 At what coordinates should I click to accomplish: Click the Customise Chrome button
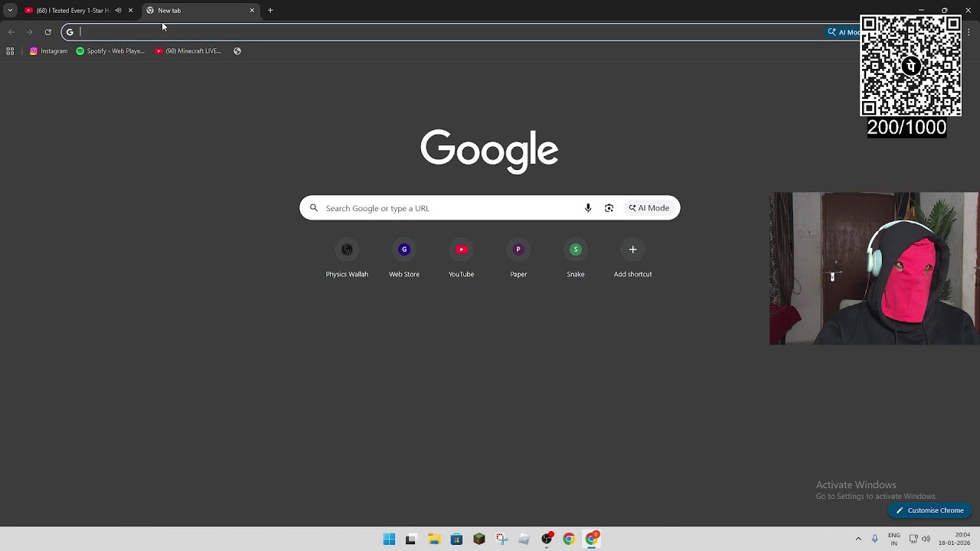930,510
